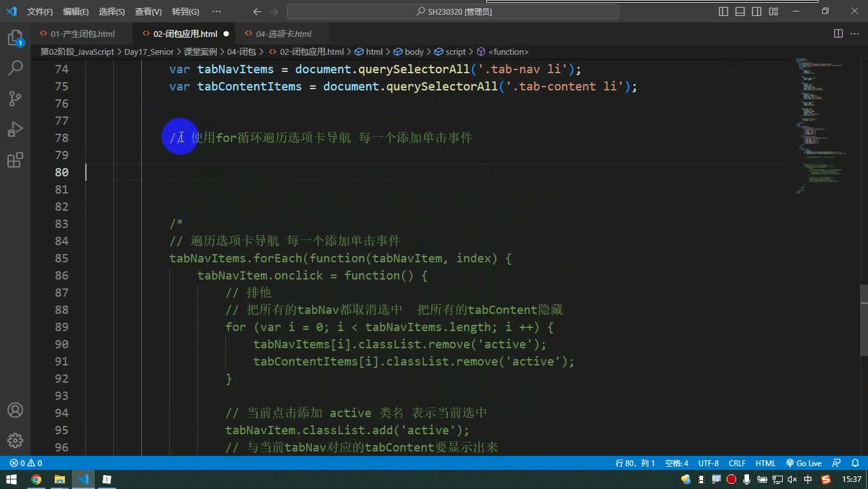Click the SH230320 command center search box

453,11
